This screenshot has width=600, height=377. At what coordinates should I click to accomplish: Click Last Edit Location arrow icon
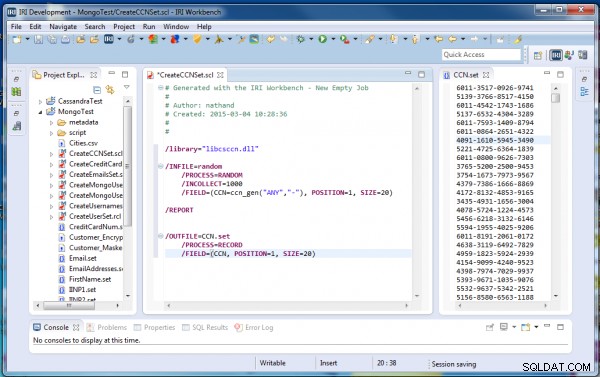[x=439, y=39]
